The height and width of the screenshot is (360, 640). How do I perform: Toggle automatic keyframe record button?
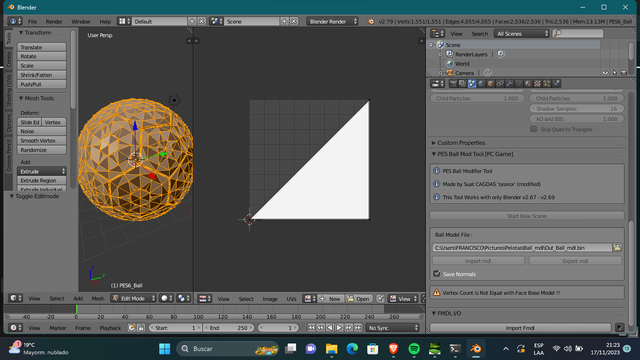coord(131,328)
